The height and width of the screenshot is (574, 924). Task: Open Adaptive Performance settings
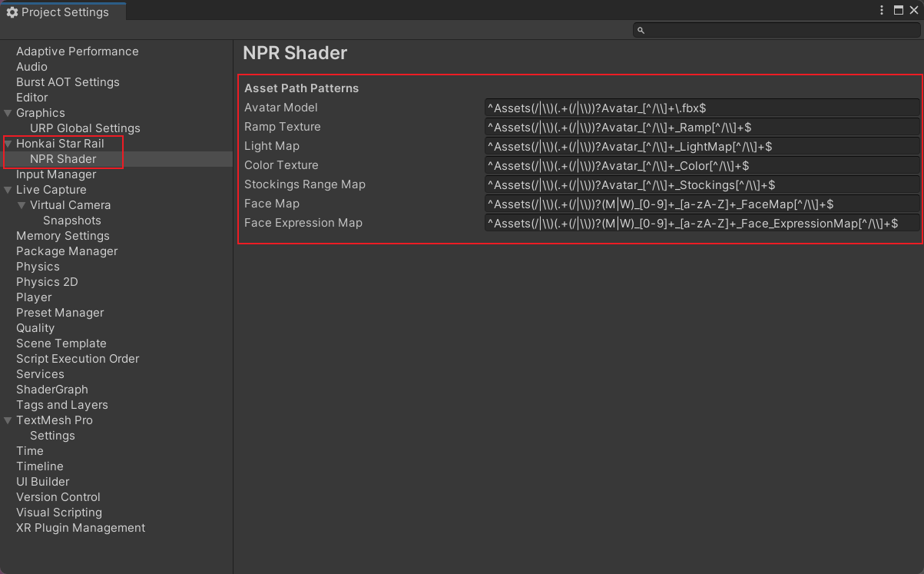point(78,51)
